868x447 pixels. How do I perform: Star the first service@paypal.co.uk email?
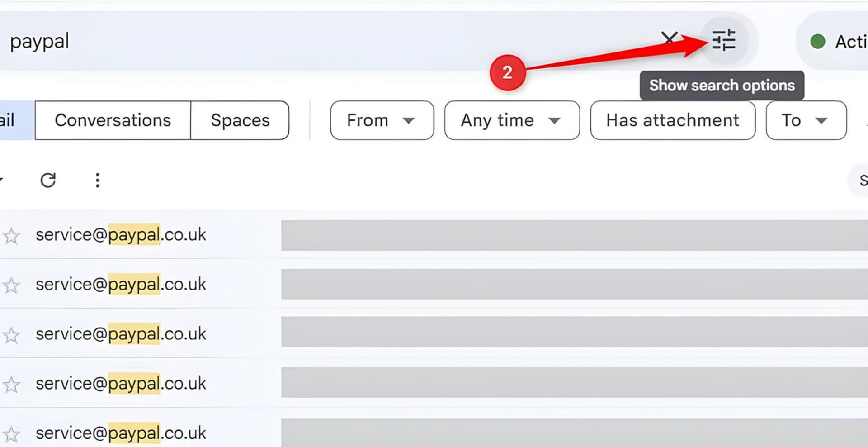pyautogui.click(x=11, y=236)
